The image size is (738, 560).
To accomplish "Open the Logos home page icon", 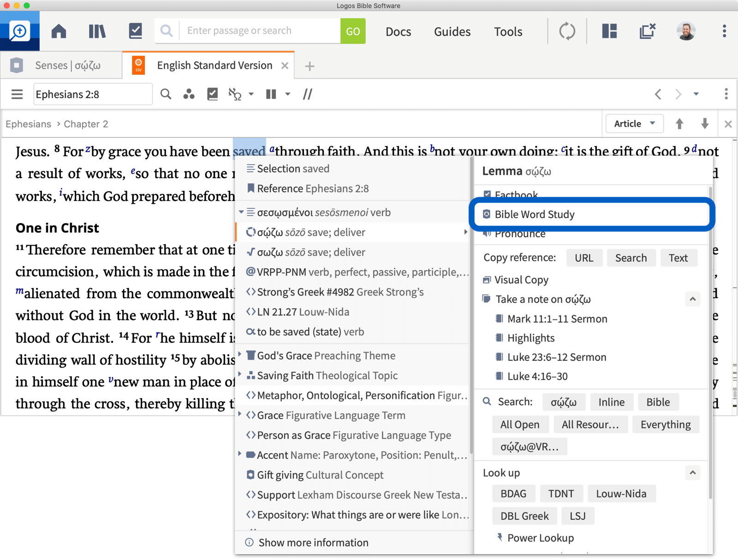I will pyautogui.click(x=59, y=31).
